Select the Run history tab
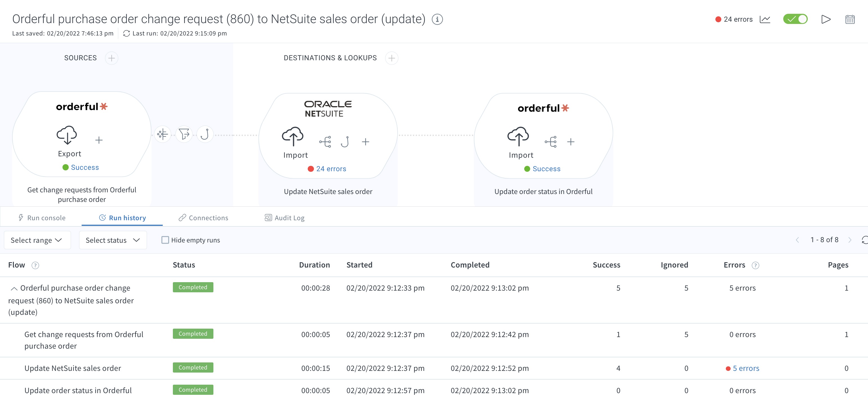Viewport: 868px width, 401px height. click(122, 218)
